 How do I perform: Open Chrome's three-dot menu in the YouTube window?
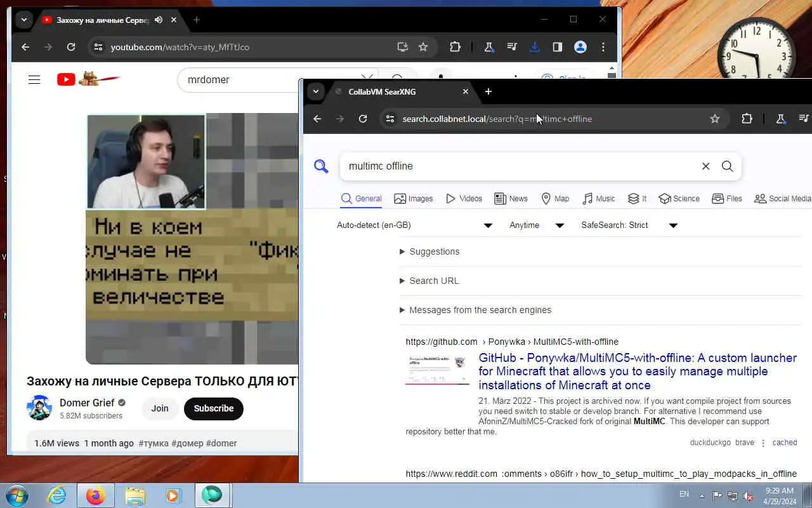tap(603, 47)
